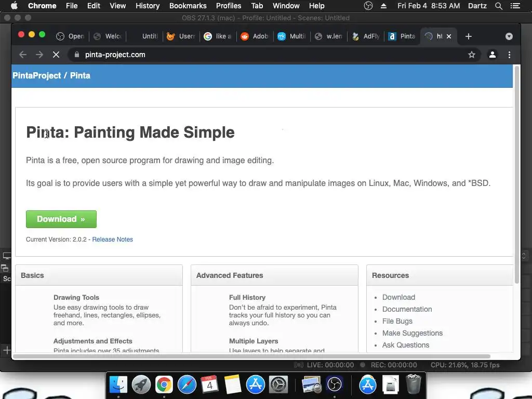Click the PintaProject / Pinta header link
Image resolution: width=532 pixels, height=399 pixels.
[x=51, y=76]
